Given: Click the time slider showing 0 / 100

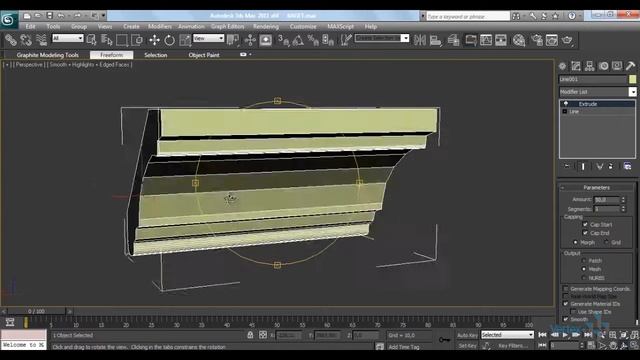Looking at the screenshot, I should point(36,311).
